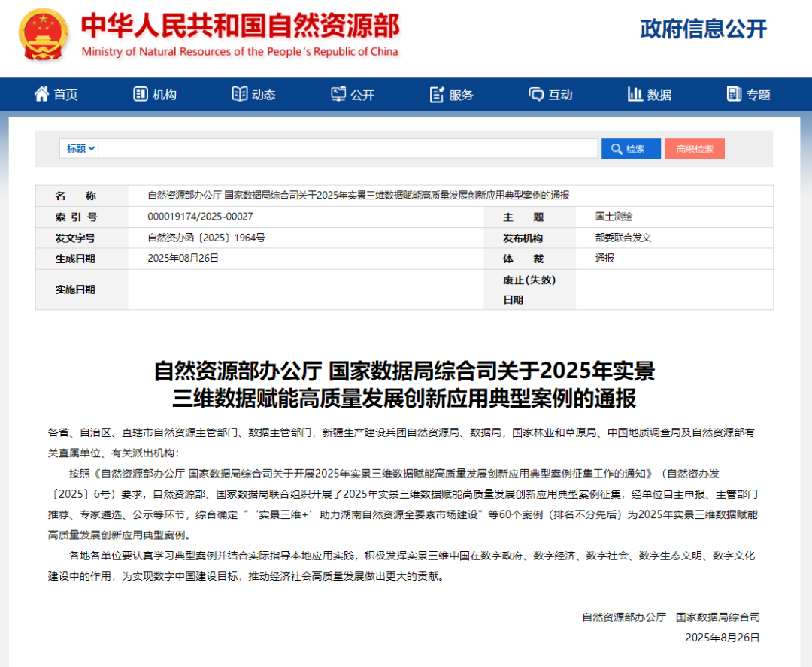Click the speech-bubble icon for 互动

pyautogui.click(x=536, y=94)
